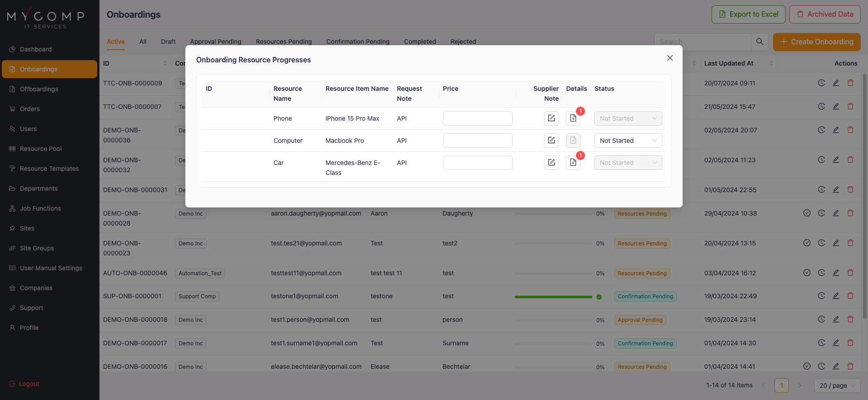
Task: Close the Onboarding Resource Progresses dialog
Action: pyautogui.click(x=670, y=58)
